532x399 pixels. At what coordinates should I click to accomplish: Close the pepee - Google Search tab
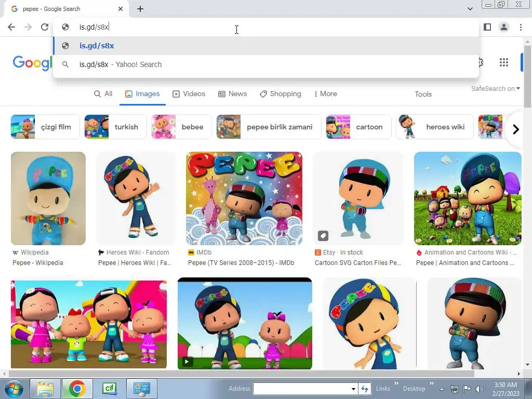point(121,9)
